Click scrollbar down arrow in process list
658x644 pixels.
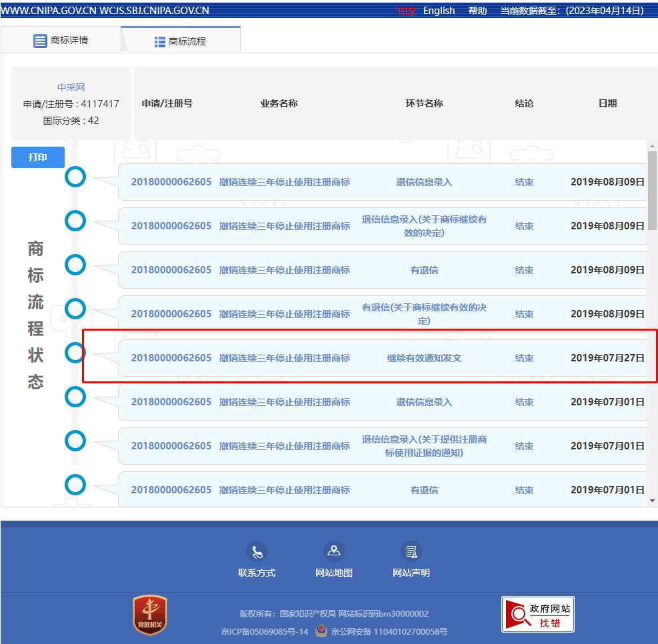[652, 500]
